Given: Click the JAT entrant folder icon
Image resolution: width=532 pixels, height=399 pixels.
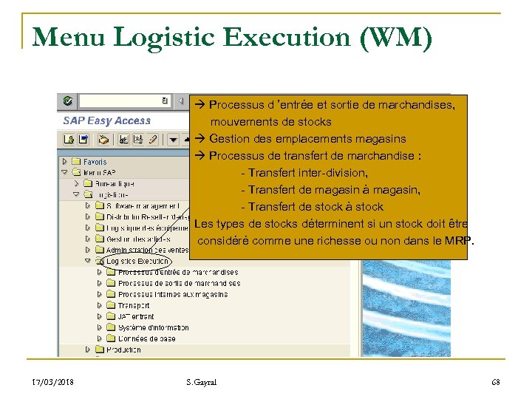Looking at the screenshot, I should click(111, 316).
